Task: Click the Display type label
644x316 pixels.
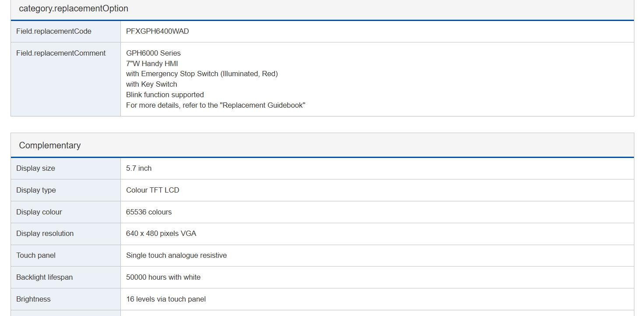Action: point(36,190)
